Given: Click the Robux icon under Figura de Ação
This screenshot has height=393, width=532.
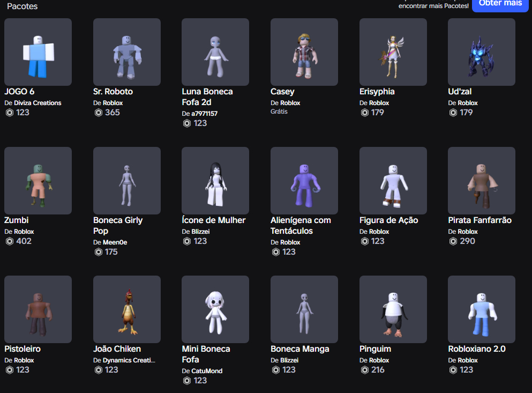Looking at the screenshot, I should pyautogui.click(x=365, y=241).
